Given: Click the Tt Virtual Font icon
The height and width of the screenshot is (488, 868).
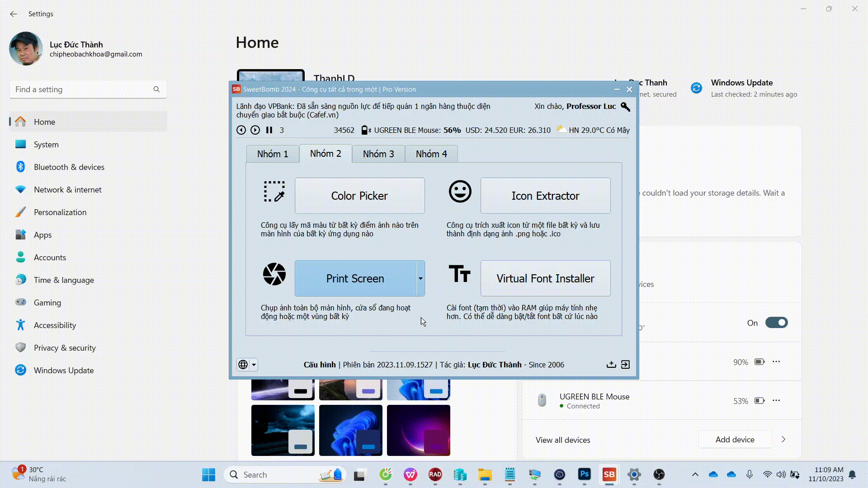Looking at the screenshot, I should pyautogui.click(x=459, y=274).
